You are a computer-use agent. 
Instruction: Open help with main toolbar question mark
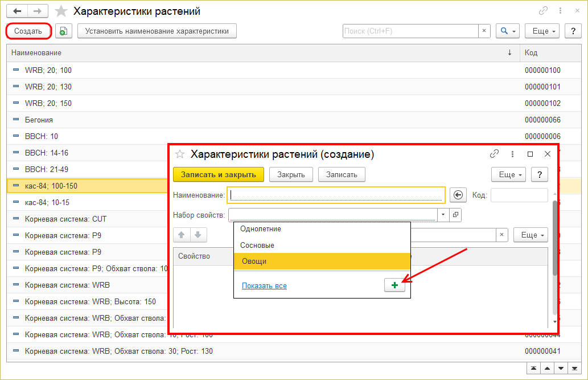pyautogui.click(x=573, y=31)
